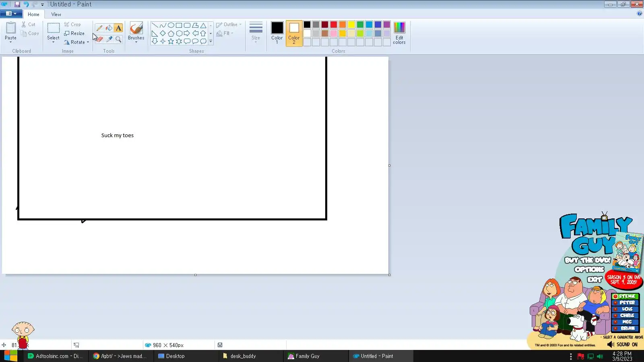Select Peter in Family Guy character list
Screen dimensions: 644x362
[625, 303]
